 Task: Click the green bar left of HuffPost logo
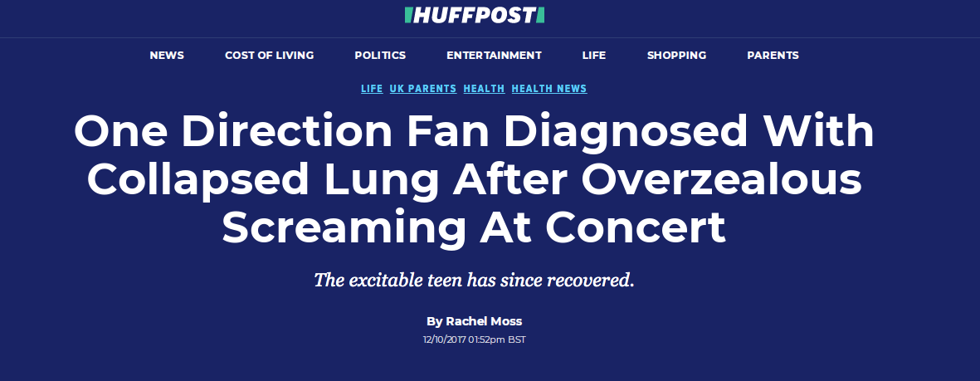click(408, 15)
